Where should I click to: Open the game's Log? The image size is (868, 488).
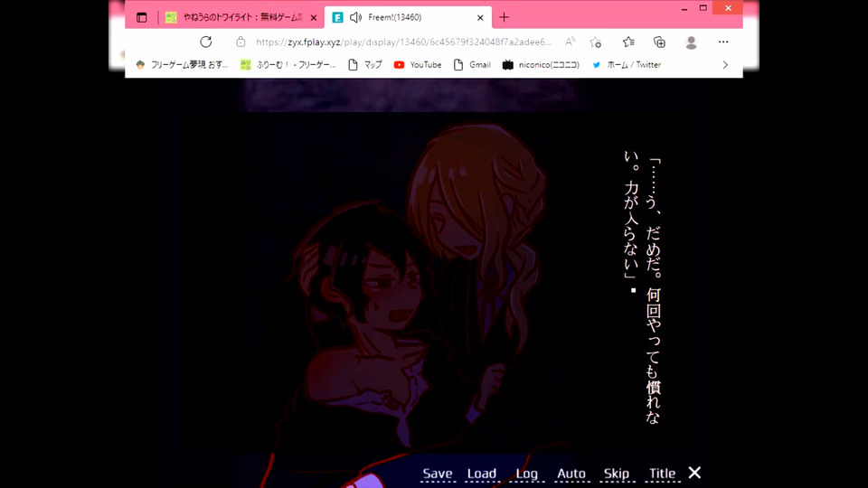526,474
